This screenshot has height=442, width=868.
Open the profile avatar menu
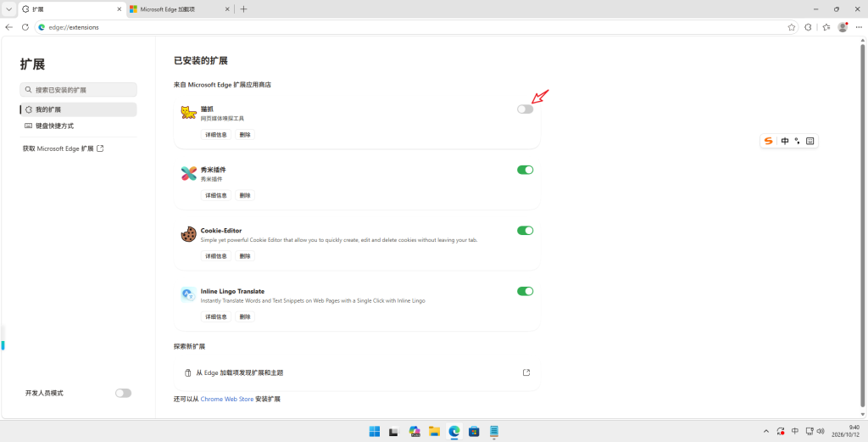[x=843, y=27]
